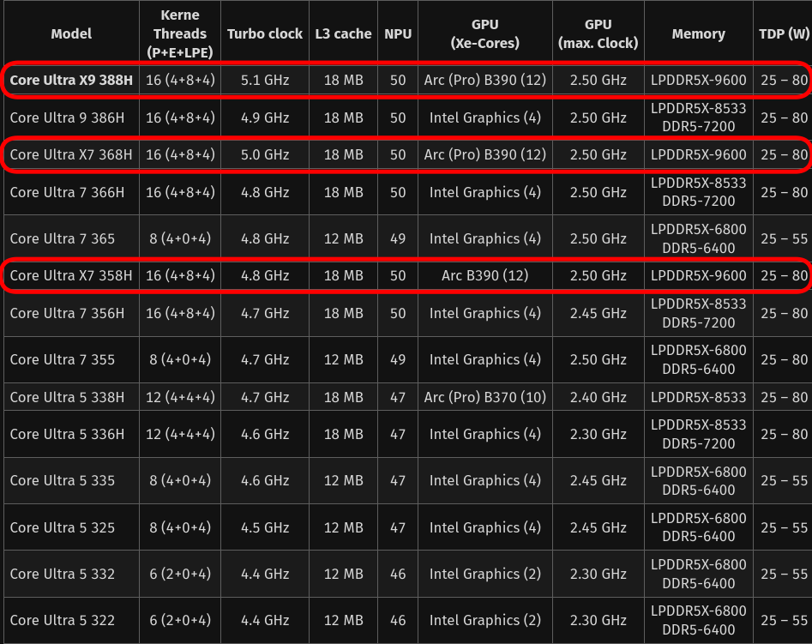Click the Turbo clock column header

265,33
